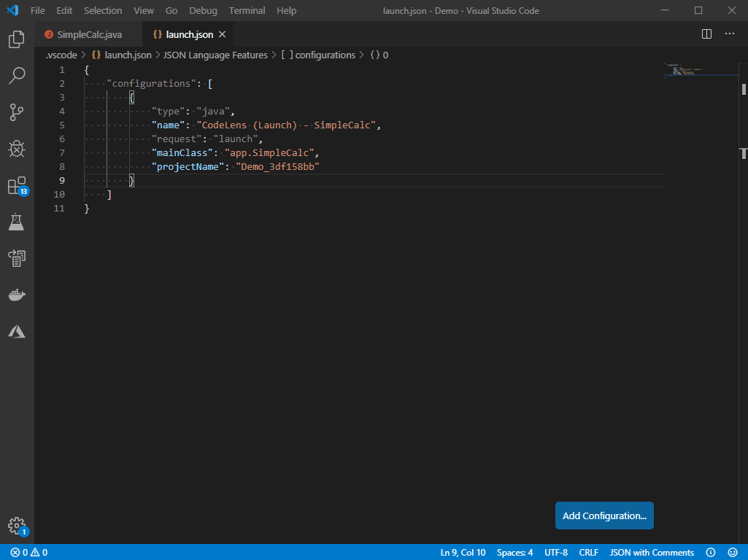Click the "launch" value on line 6

235,139
